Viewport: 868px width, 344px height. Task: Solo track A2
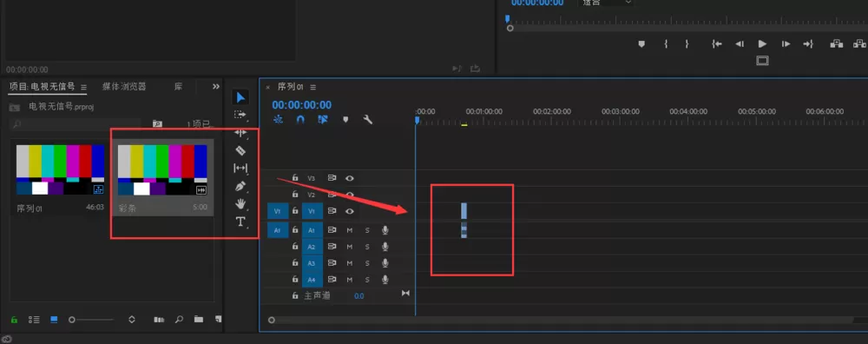click(367, 247)
